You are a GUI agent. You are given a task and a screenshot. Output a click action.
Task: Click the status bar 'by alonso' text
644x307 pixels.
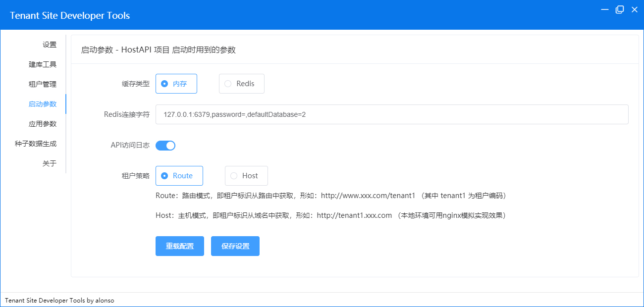(101, 301)
